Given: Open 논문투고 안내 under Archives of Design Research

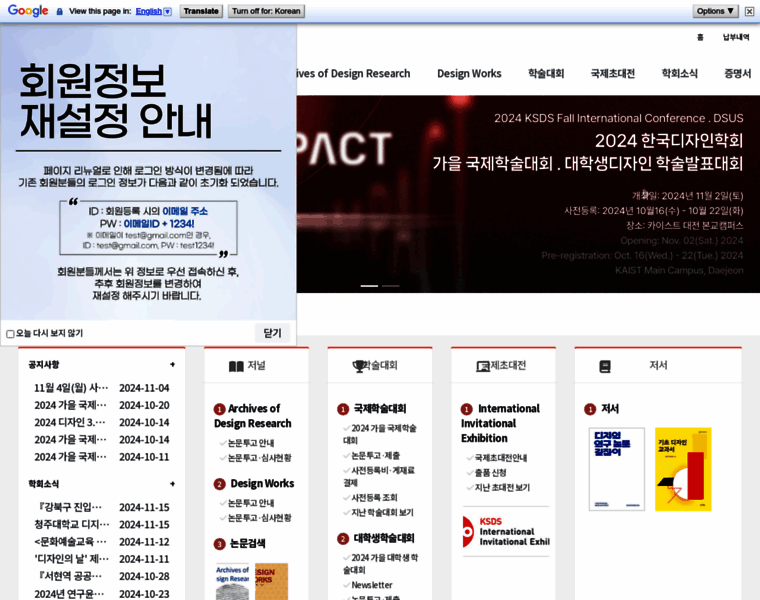Looking at the screenshot, I should click(x=251, y=443).
